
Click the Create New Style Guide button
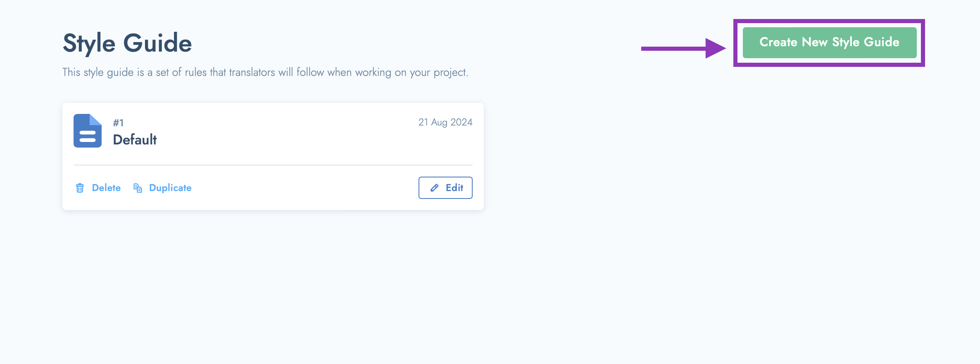829,43
